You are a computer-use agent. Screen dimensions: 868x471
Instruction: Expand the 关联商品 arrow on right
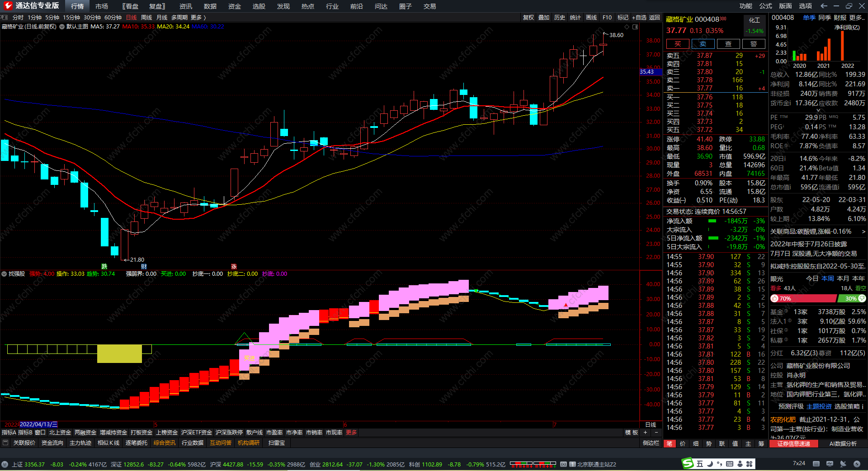(x=863, y=231)
